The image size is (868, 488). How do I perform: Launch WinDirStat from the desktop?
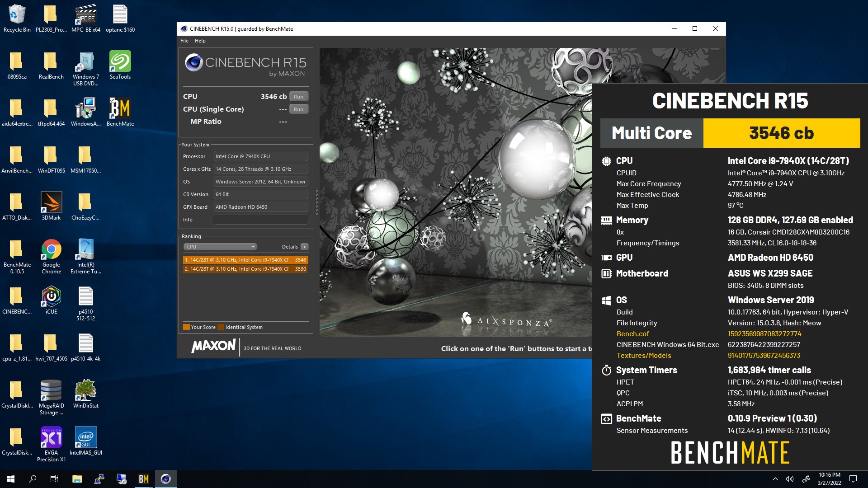86,394
